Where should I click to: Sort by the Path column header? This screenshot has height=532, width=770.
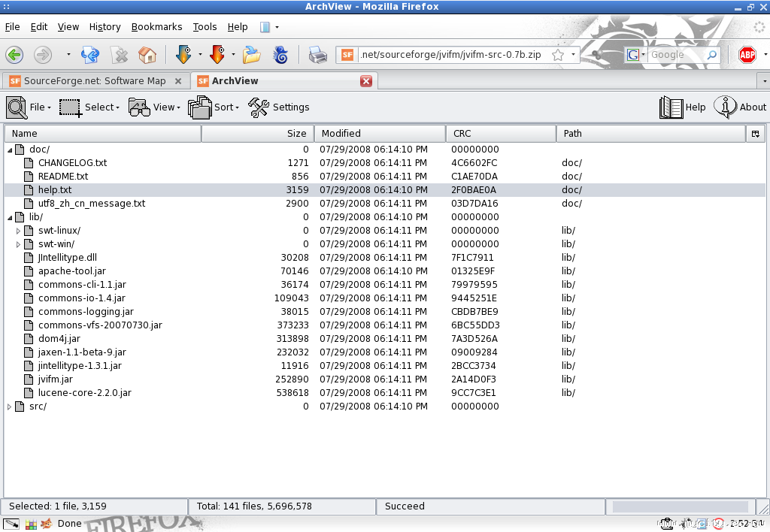[x=651, y=134]
